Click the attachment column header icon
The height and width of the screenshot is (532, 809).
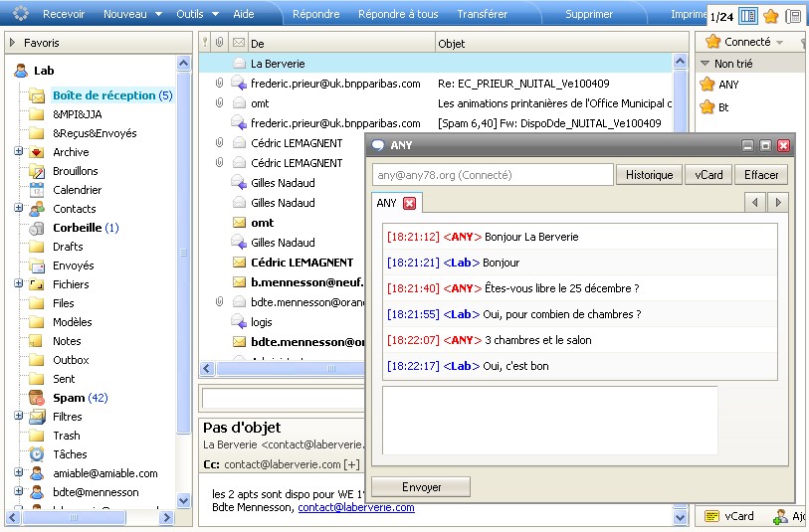[219, 43]
